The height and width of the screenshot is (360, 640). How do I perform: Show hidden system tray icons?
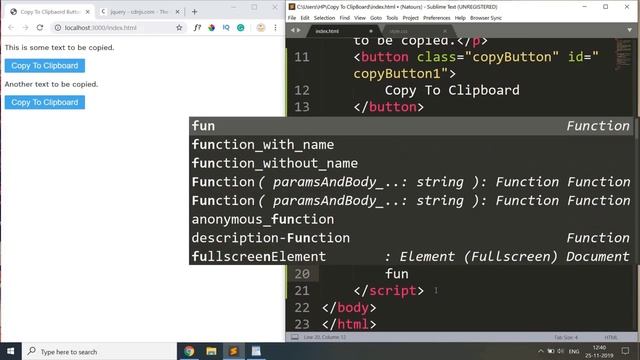click(540, 351)
